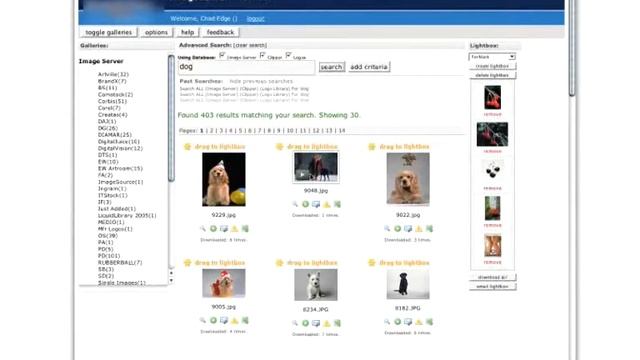Click the create lightbox button
Viewport: 640px width, 360px height.
(492, 66)
